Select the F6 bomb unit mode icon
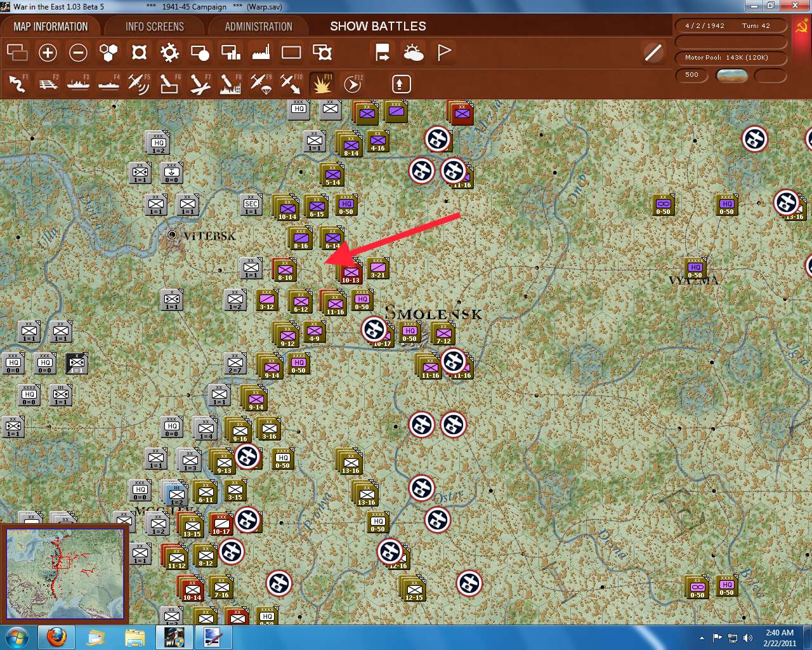This screenshot has height=650, width=812. point(169,84)
